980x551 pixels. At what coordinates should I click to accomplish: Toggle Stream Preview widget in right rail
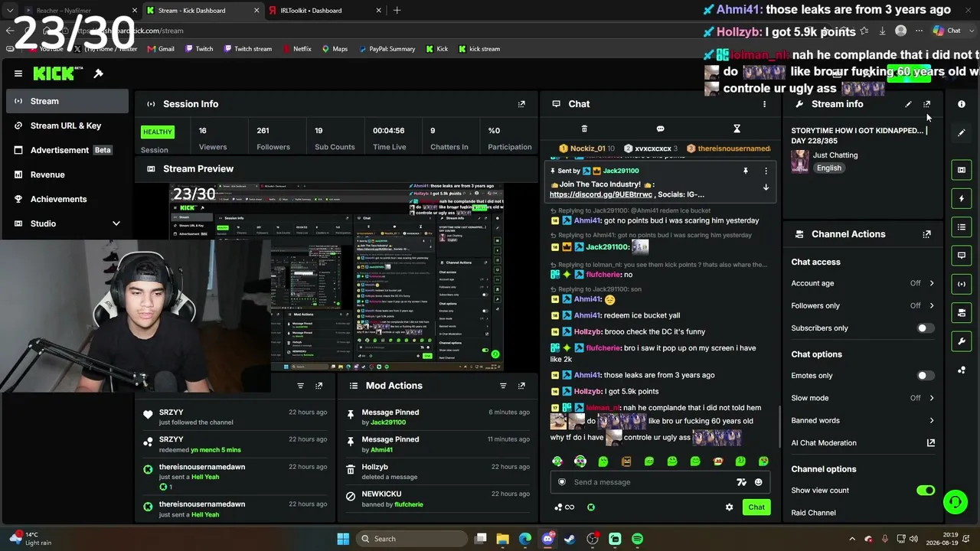pyautogui.click(x=962, y=170)
